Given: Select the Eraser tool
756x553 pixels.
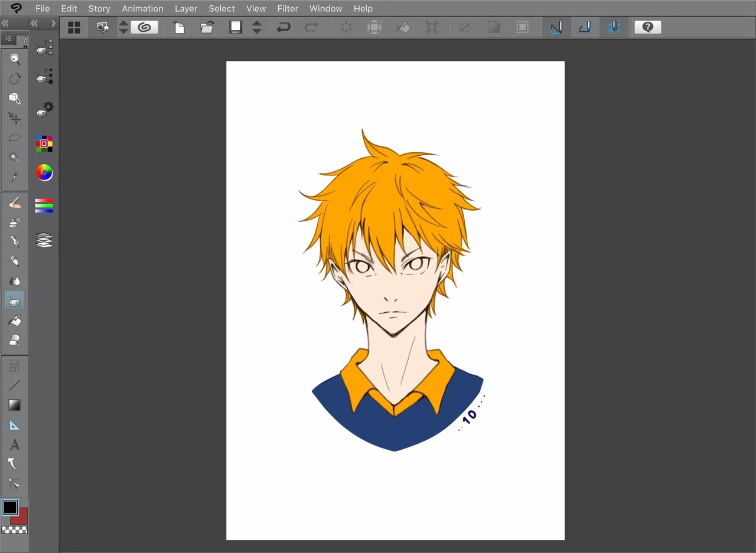Looking at the screenshot, I should (15, 340).
